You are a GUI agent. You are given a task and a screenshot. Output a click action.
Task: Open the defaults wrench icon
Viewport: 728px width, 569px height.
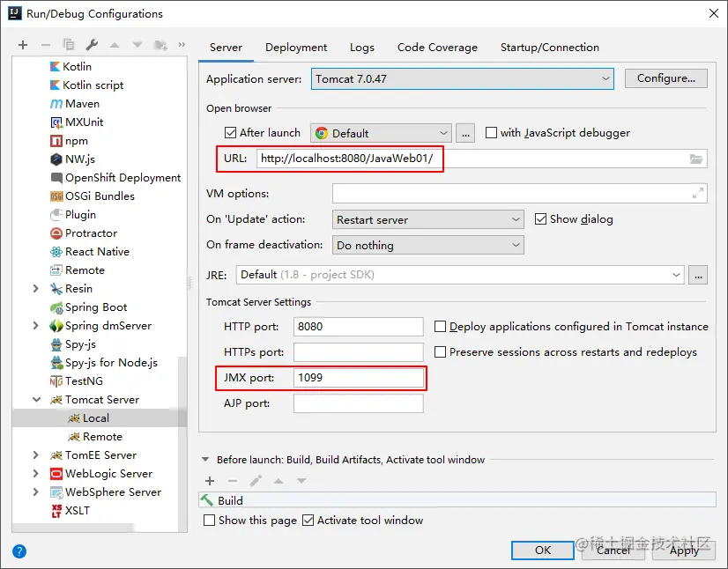pos(92,45)
